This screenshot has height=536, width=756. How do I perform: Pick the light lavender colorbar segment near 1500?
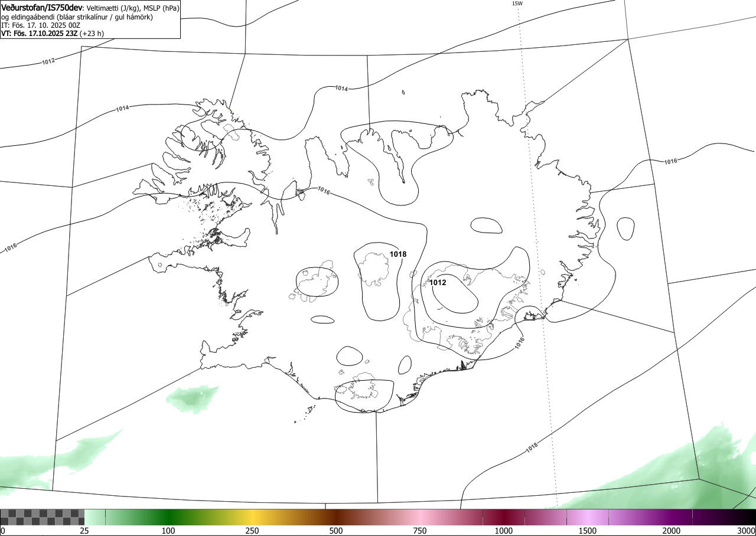588,517
